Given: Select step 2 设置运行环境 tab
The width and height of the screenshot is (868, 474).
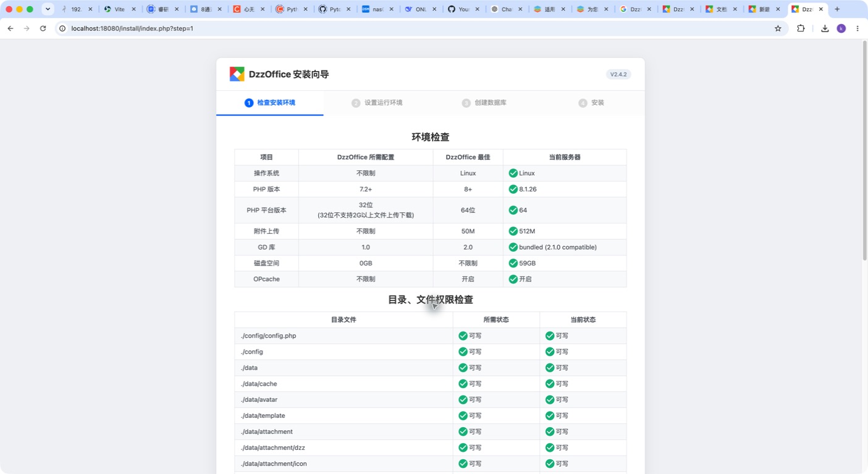Looking at the screenshot, I should [x=377, y=102].
